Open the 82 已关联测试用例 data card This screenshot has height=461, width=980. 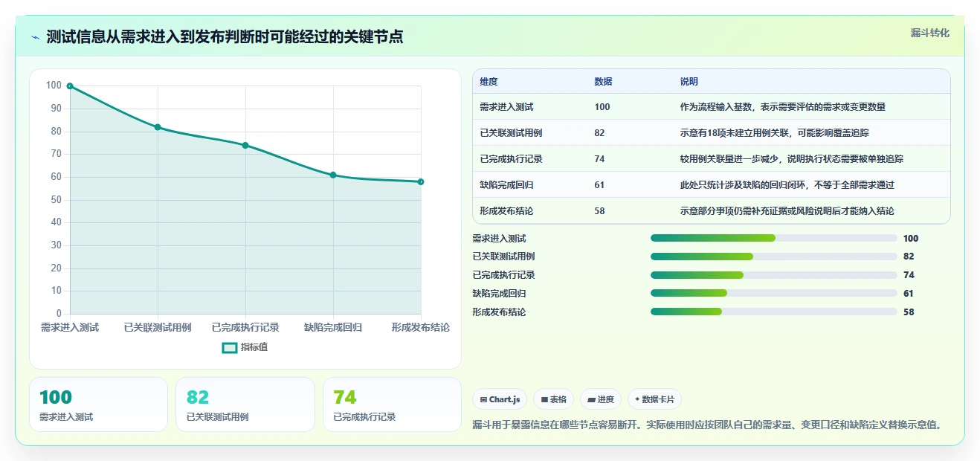pyautogui.click(x=245, y=404)
